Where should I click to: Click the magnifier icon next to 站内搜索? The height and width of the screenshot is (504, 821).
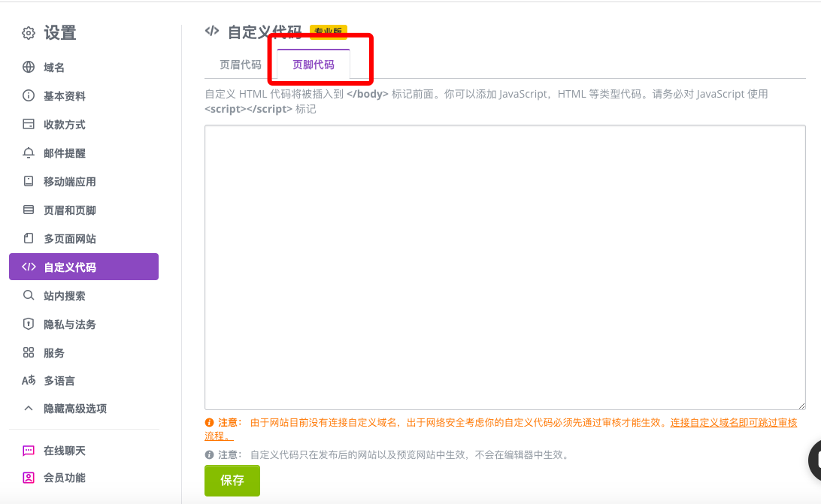click(29, 295)
